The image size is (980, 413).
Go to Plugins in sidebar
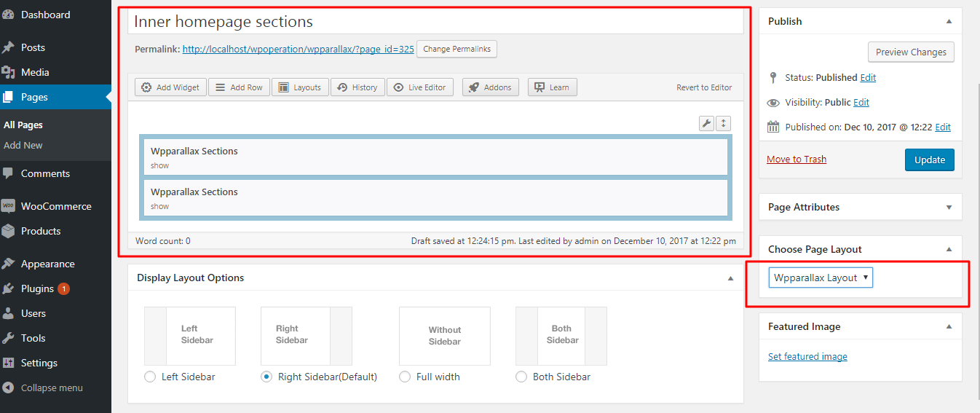coord(37,288)
